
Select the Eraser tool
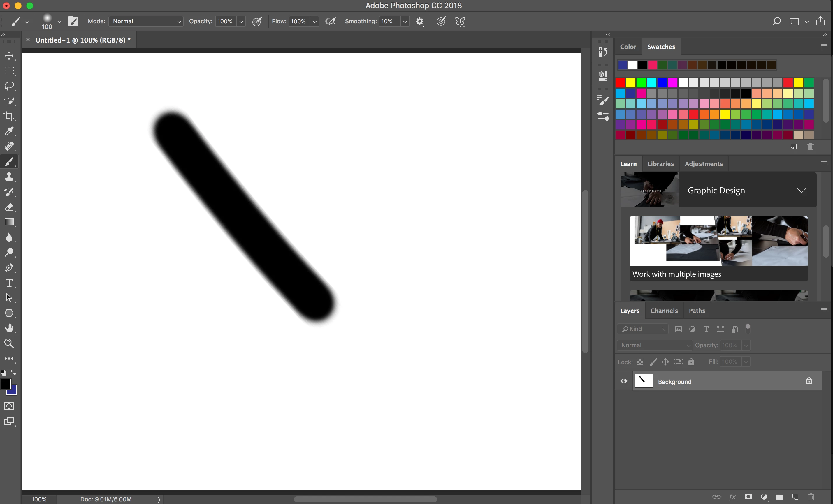click(9, 207)
